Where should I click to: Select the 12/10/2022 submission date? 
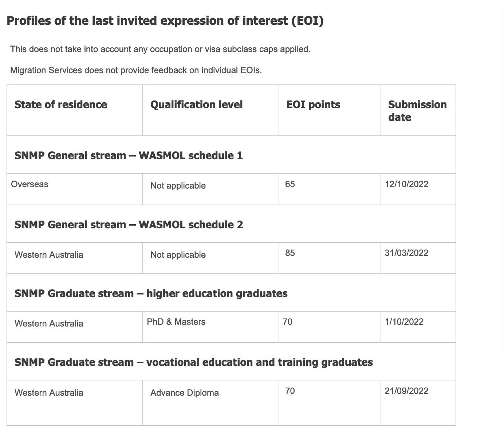pyautogui.click(x=406, y=184)
